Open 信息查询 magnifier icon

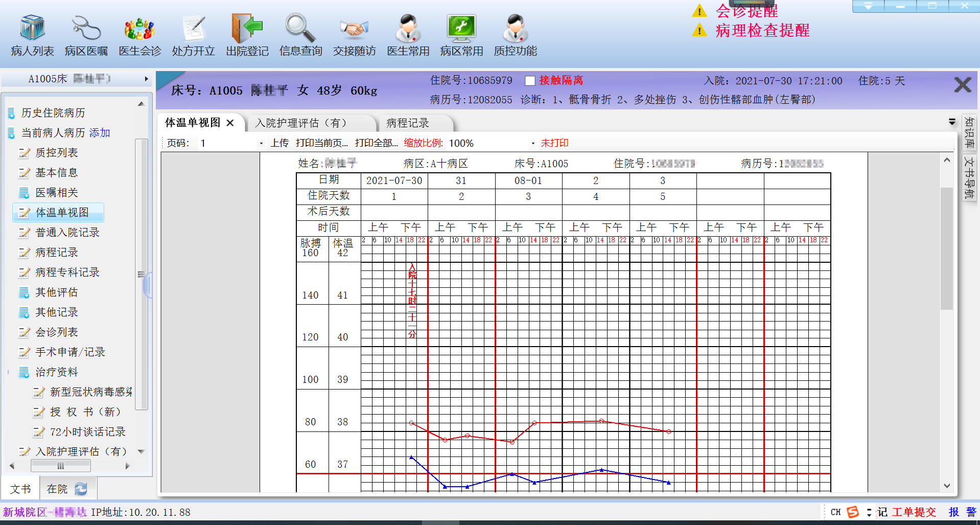[x=300, y=28]
